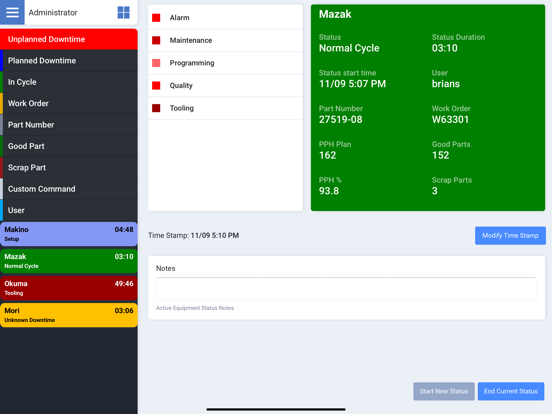
Task: Click the Good Parts value 152
Action: click(x=440, y=155)
